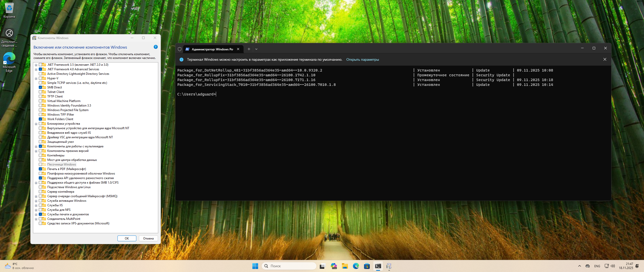The width and height of the screenshot is (644, 272).
Task: Click the Открыть параметры link
Action: (362, 59)
